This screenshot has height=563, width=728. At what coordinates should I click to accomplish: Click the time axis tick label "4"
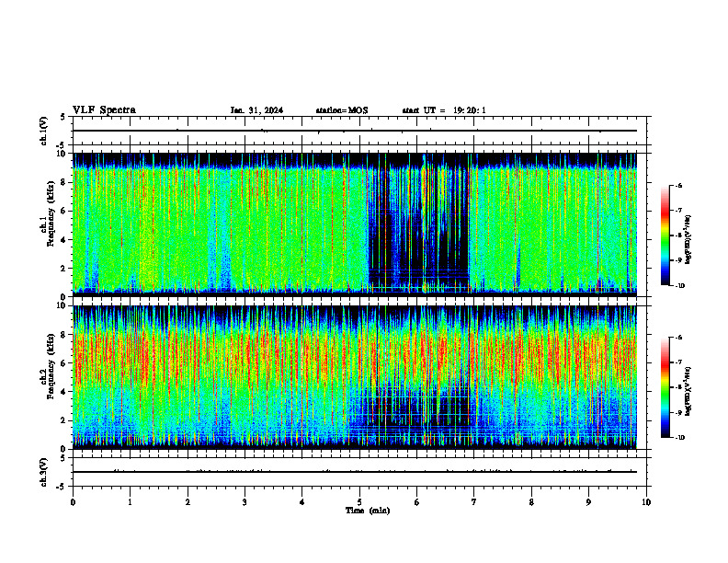[302, 502]
